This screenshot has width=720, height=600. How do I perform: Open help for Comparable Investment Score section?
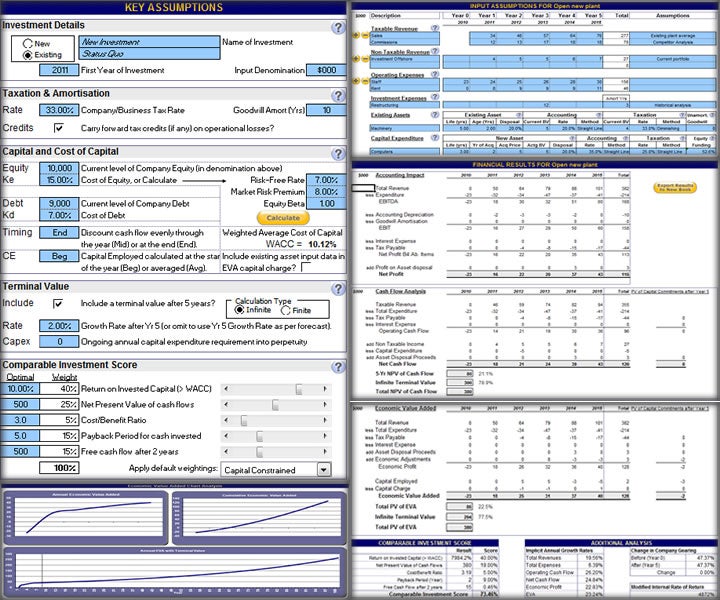(x=338, y=367)
